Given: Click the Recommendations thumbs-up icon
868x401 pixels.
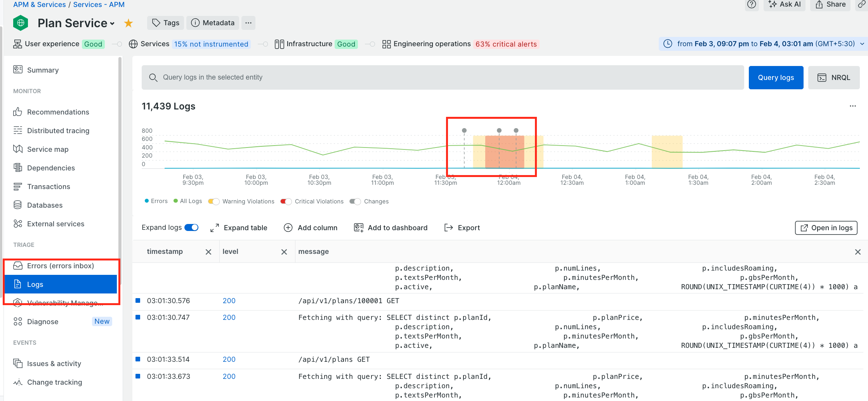Looking at the screenshot, I should click(x=18, y=112).
